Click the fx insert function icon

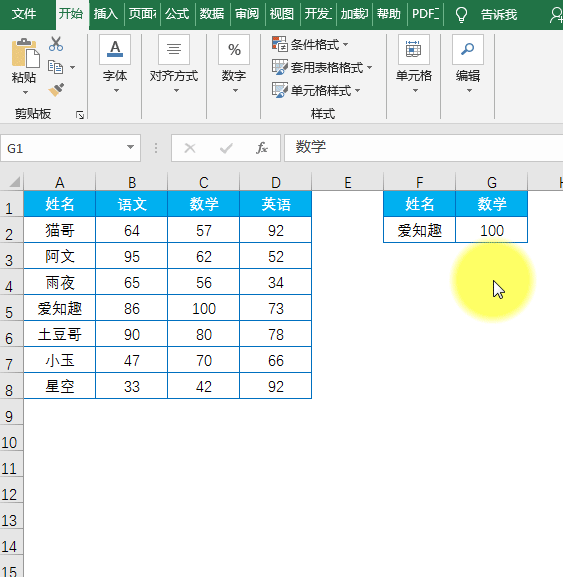pos(262,148)
